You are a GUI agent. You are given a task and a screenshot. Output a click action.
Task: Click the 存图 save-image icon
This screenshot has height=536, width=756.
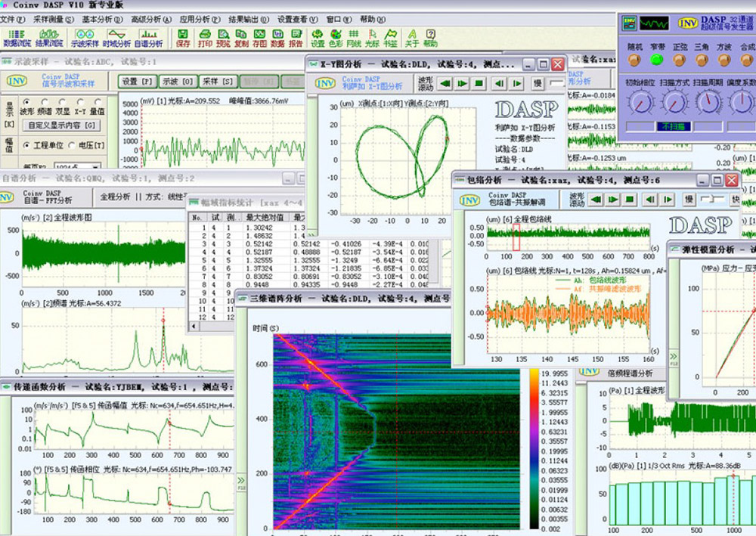point(259,38)
